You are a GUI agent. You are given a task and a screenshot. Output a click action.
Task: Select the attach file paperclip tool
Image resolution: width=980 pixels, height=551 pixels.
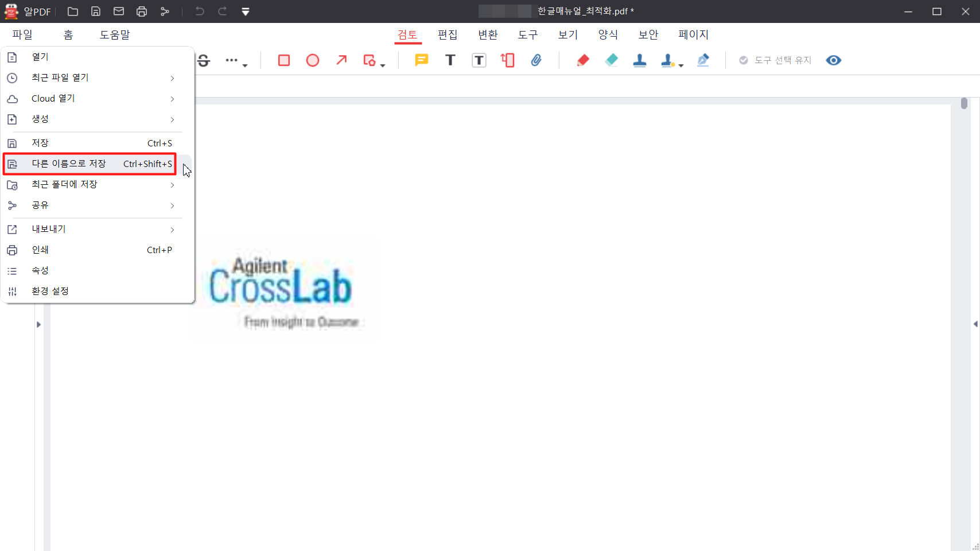536,60
